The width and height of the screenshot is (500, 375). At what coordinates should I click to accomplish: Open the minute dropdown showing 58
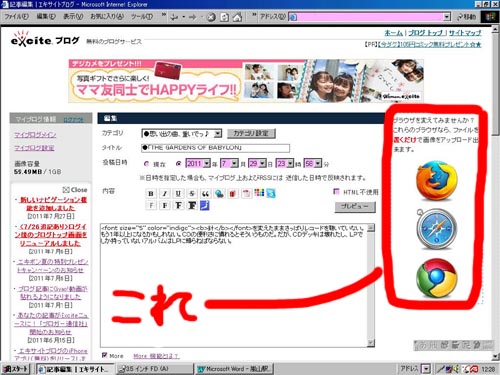tap(318, 163)
